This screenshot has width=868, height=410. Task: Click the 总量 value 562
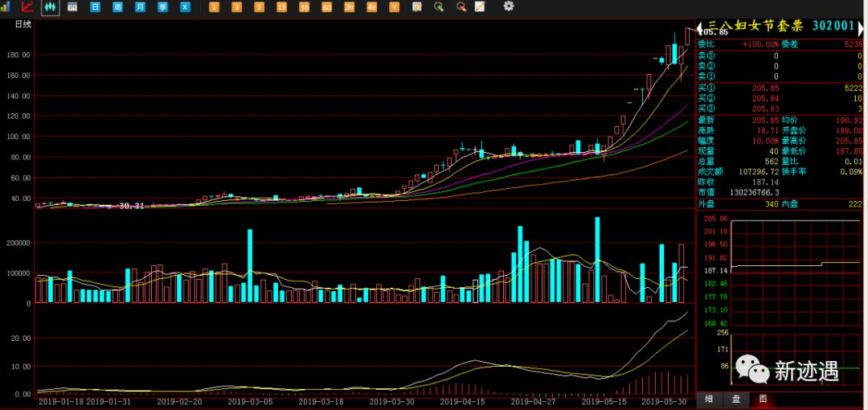772,162
